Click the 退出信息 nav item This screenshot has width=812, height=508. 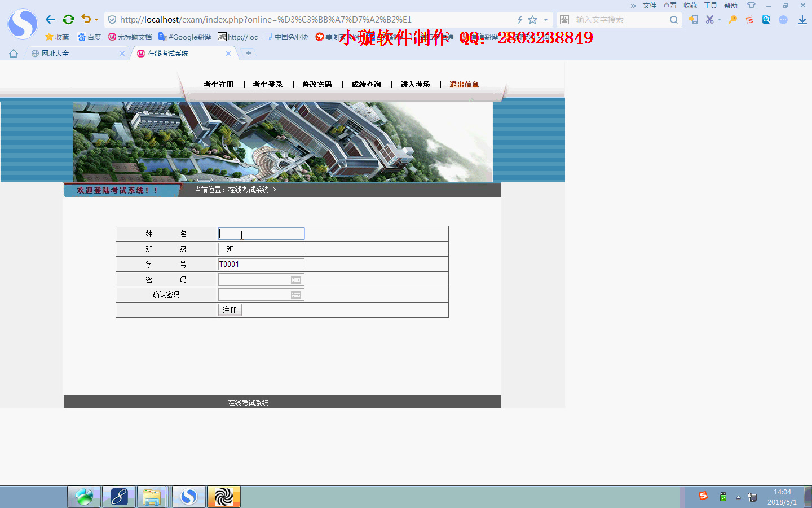click(x=464, y=85)
